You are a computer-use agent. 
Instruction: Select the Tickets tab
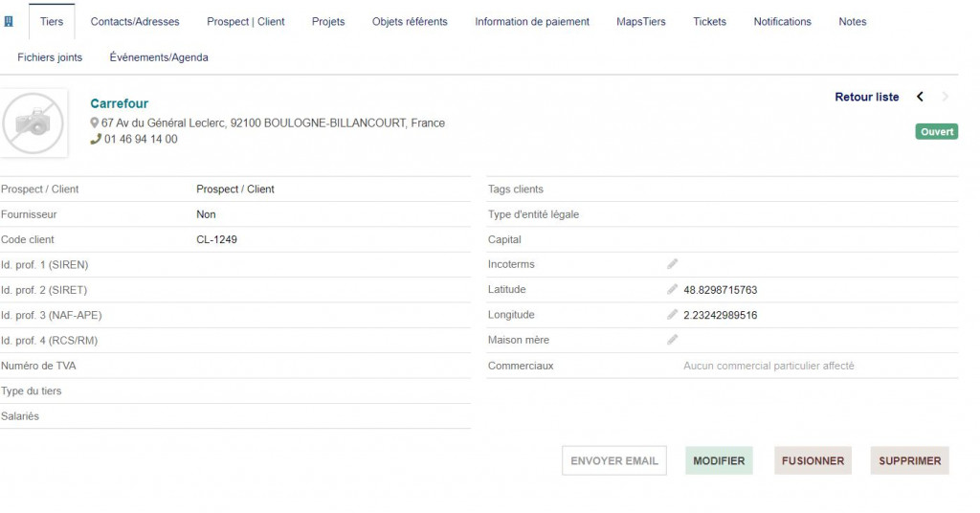click(x=709, y=21)
